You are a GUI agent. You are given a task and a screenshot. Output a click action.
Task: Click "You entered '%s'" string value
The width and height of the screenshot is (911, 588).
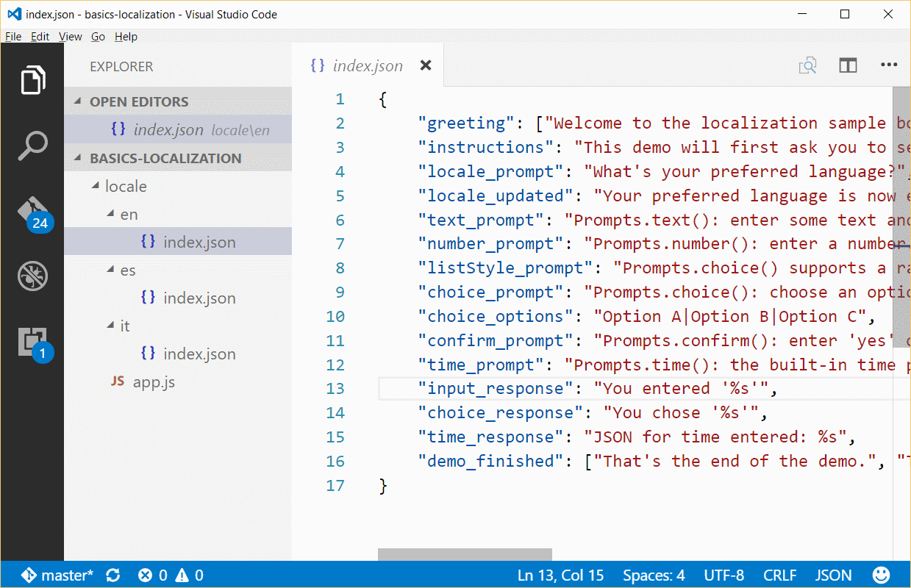point(682,389)
